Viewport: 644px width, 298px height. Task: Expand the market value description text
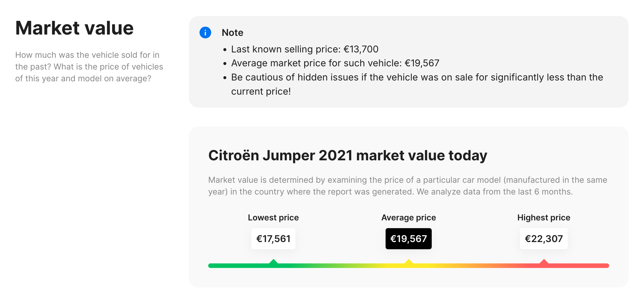point(408,186)
